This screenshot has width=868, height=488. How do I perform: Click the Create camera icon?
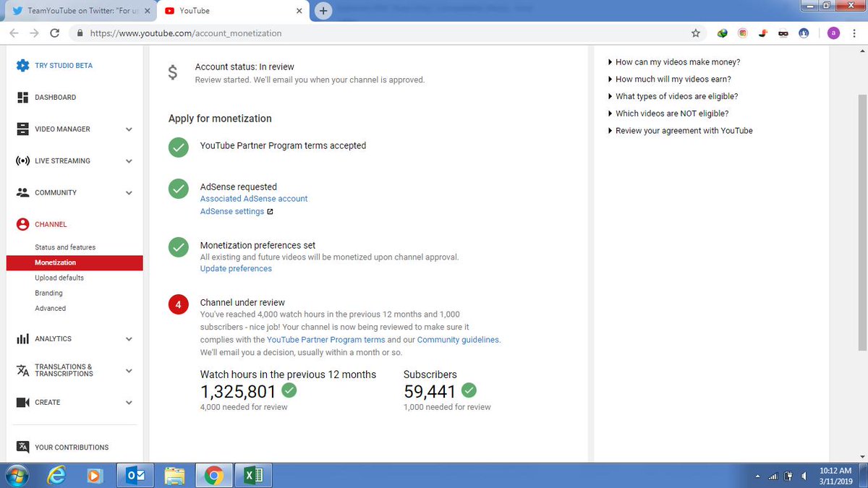point(22,403)
